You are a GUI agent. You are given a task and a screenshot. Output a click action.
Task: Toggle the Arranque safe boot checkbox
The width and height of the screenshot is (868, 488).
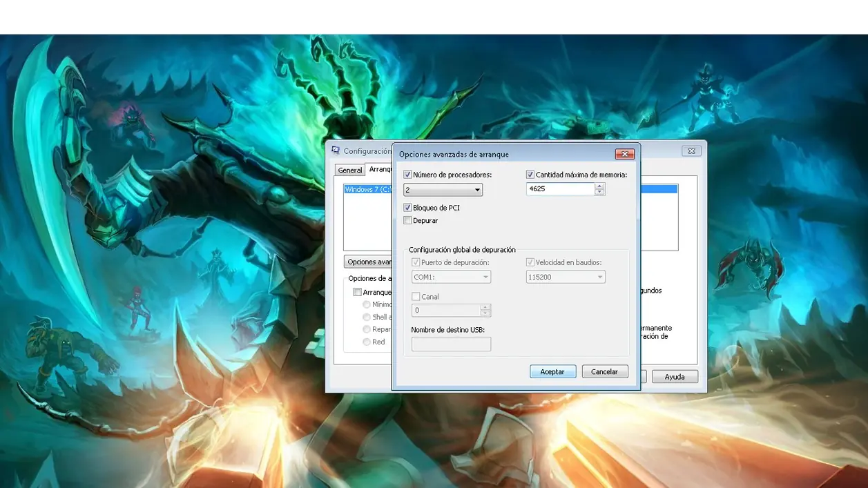(358, 292)
